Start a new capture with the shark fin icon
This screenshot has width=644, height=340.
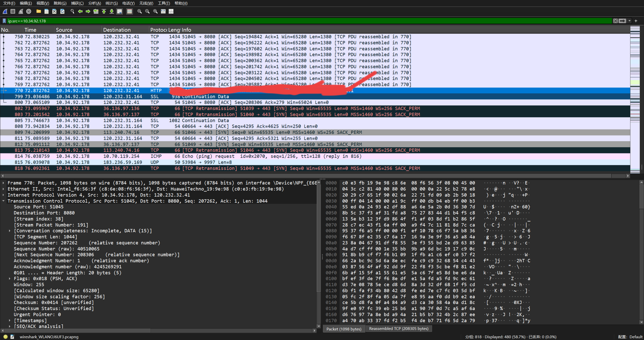(x=5, y=11)
